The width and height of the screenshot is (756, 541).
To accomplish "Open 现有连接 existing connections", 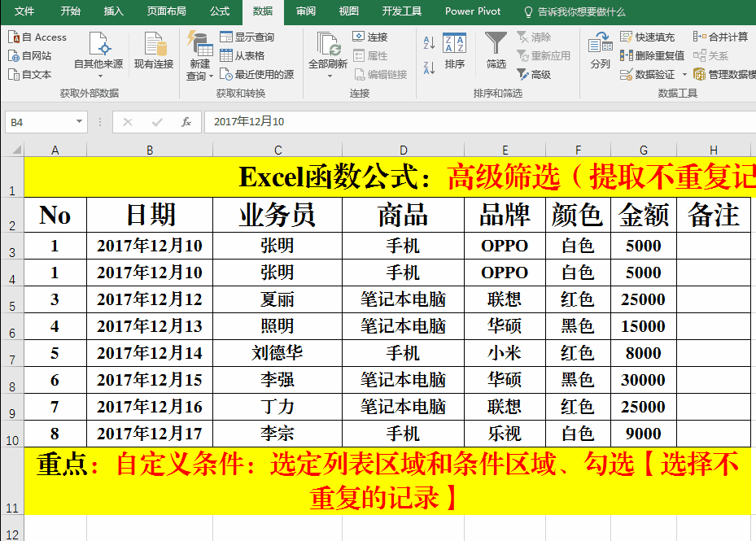I will 153,50.
